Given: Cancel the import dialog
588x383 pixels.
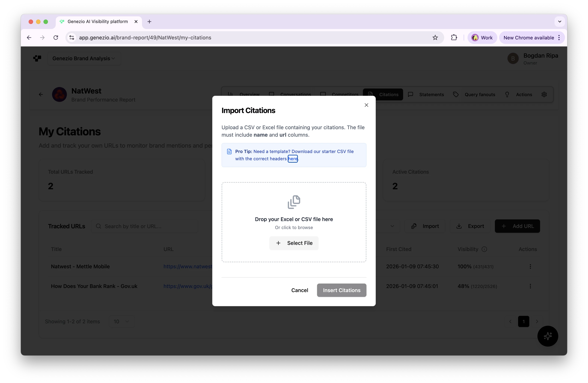Looking at the screenshot, I should (x=299, y=290).
